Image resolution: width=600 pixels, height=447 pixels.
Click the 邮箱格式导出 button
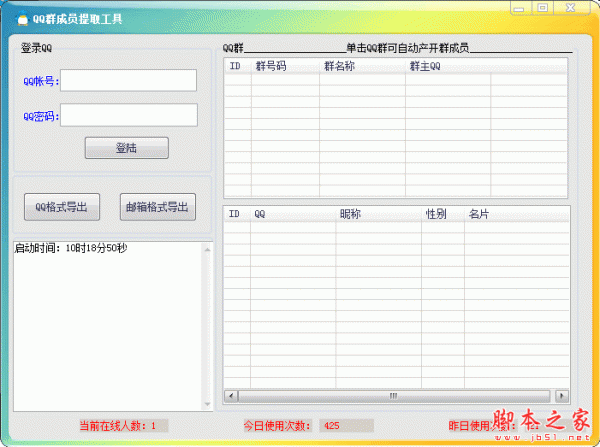tap(158, 207)
